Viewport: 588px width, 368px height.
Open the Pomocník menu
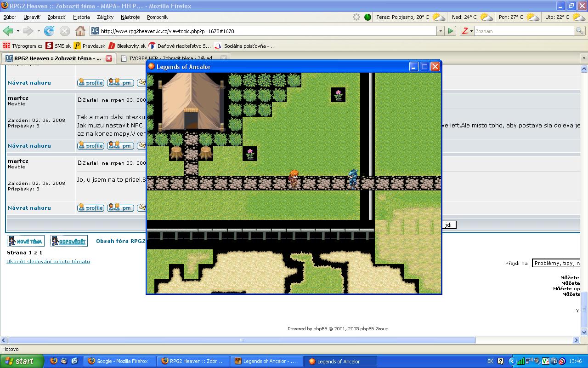157,17
